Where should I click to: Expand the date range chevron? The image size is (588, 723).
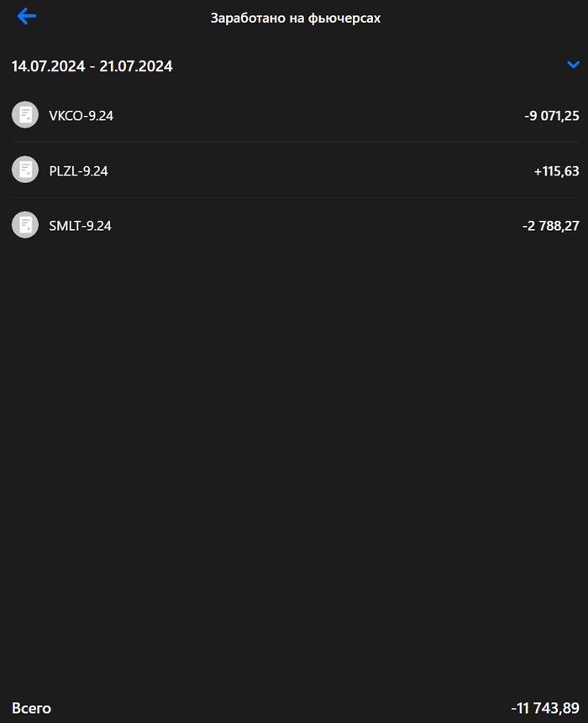[574, 65]
